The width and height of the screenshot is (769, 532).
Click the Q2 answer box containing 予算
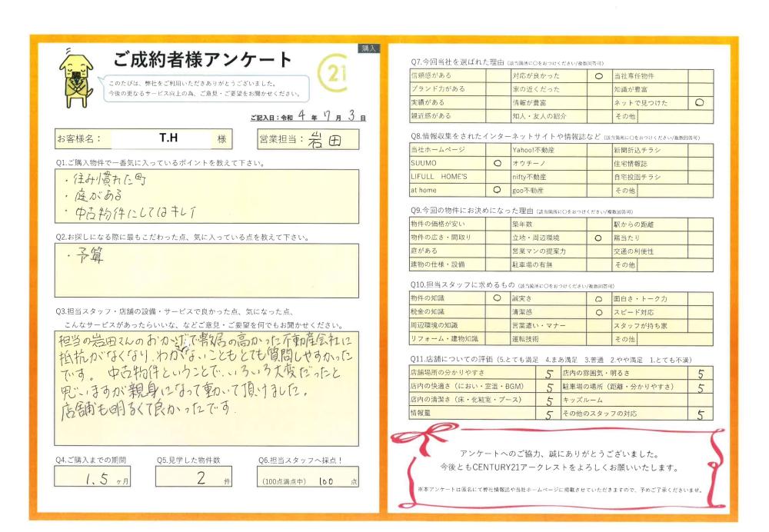pyautogui.click(x=207, y=270)
